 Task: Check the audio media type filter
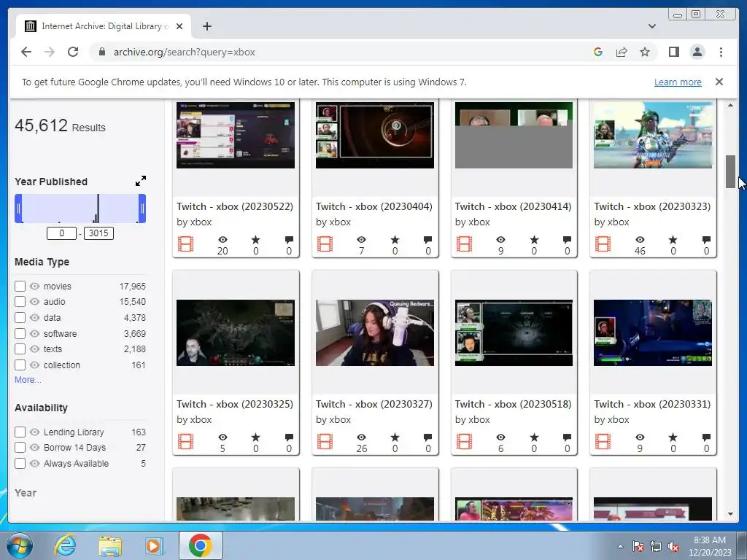click(x=20, y=301)
